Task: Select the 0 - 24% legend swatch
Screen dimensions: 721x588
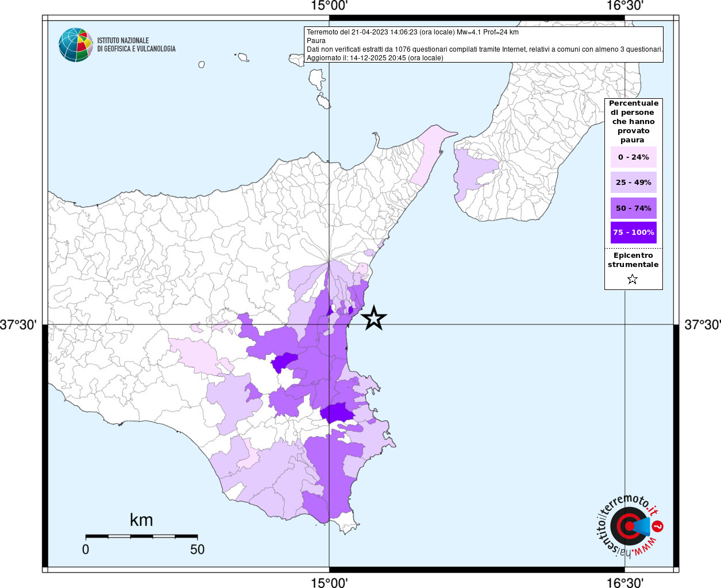Action: [633, 157]
